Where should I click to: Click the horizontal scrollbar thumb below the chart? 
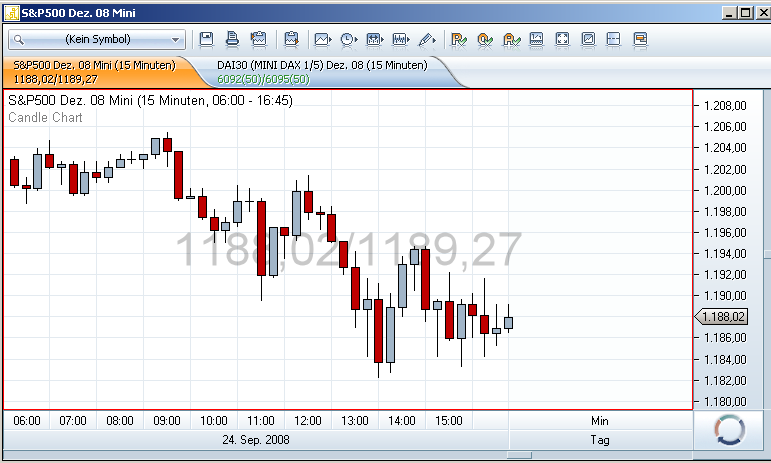[x=519, y=455]
